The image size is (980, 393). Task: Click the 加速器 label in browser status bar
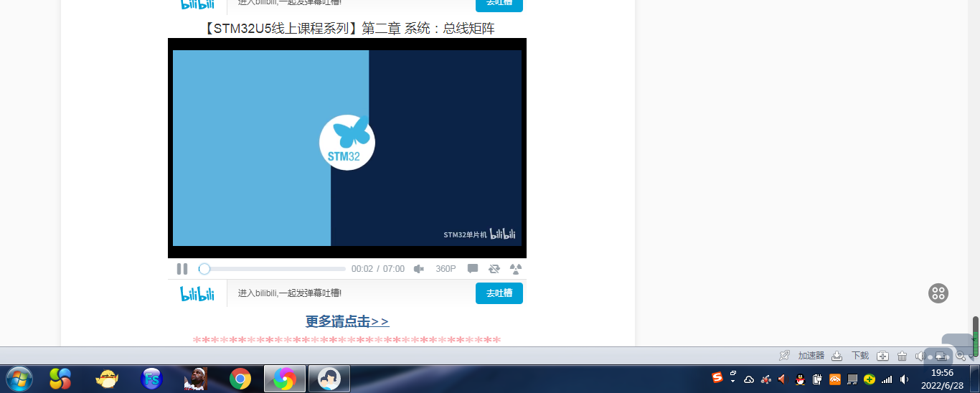811,356
